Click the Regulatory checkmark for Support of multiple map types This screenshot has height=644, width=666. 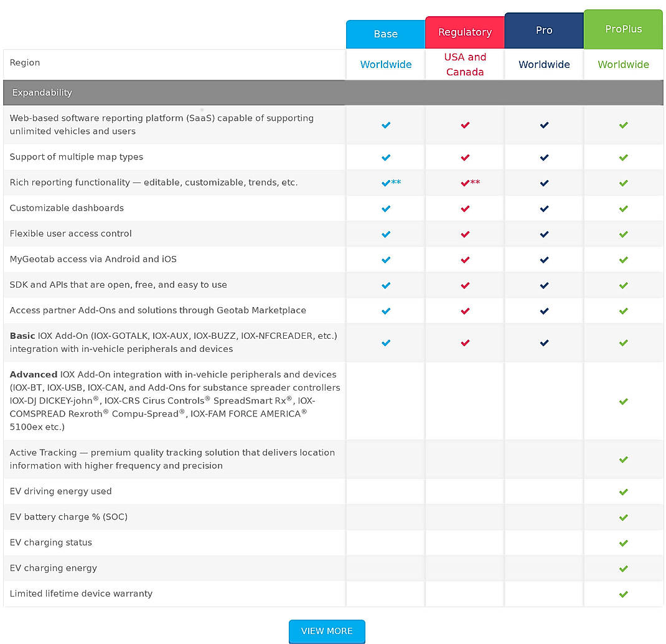point(464,157)
